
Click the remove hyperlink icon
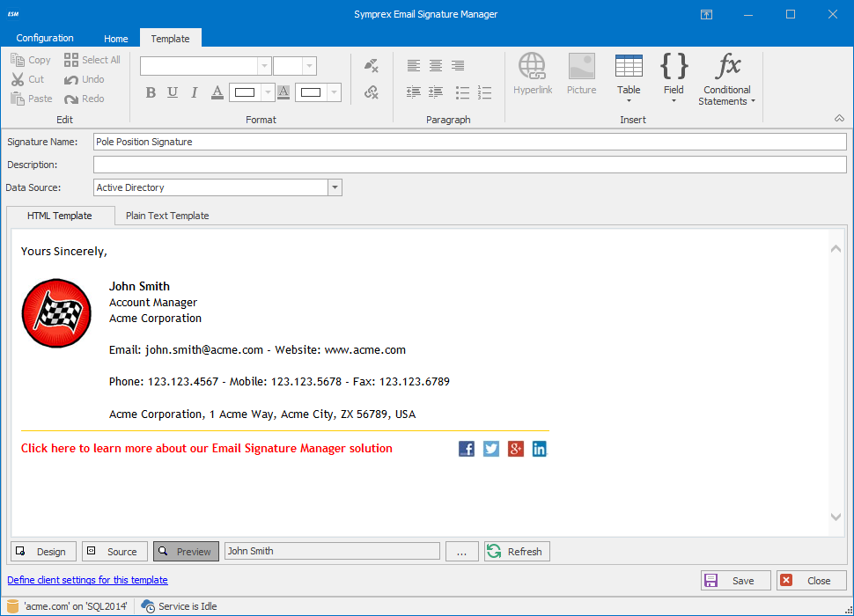pyautogui.click(x=371, y=92)
